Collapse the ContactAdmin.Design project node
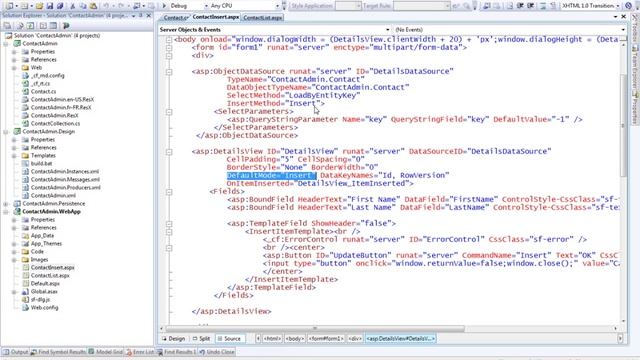The width and height of the screenshot is (640, 360). (6, 132)
